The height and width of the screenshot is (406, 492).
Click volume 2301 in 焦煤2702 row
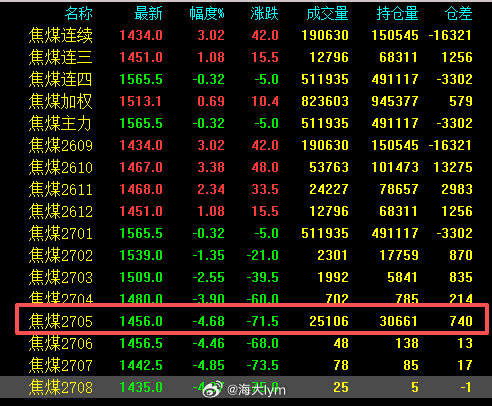pyautogui.click(x=333, y=255)
